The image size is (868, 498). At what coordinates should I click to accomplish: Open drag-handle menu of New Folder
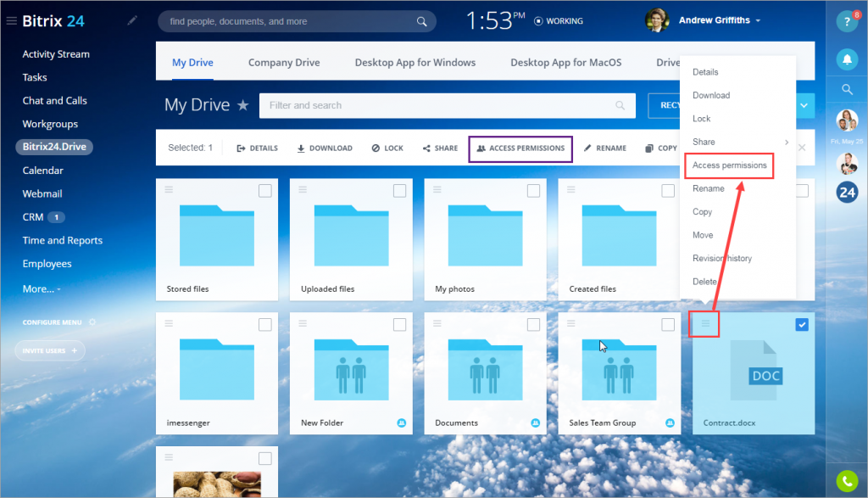(303, 323)
